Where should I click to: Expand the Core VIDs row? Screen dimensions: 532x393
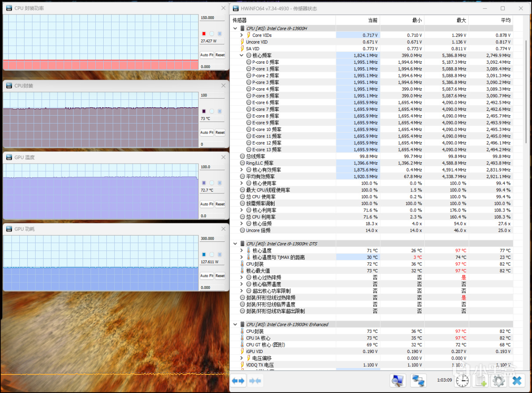(x=242, y=35)
